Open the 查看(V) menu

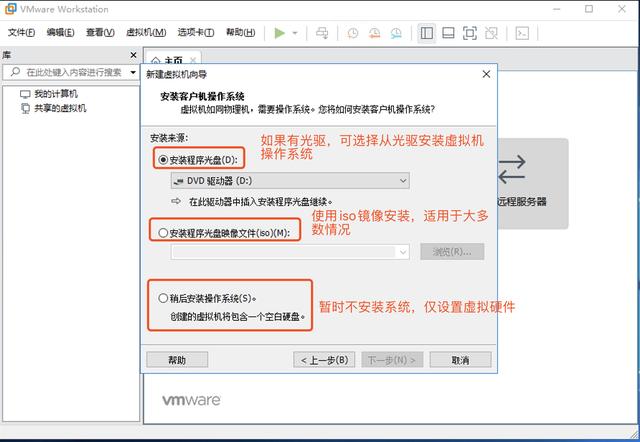pos(100,32)
